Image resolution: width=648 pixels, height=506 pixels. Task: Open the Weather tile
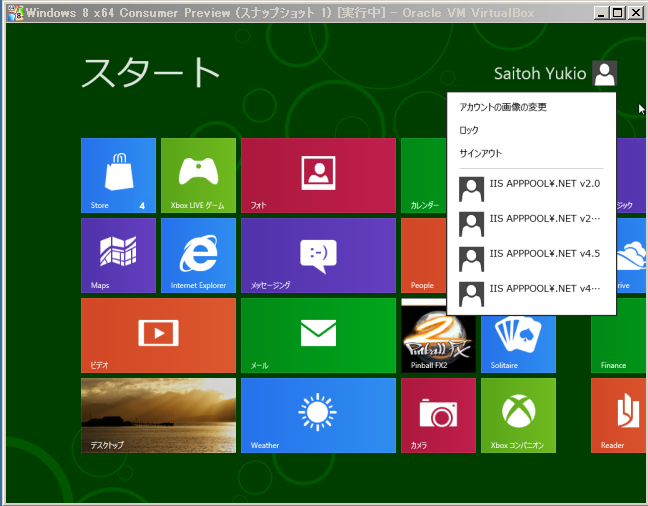(x=318, y=415)
